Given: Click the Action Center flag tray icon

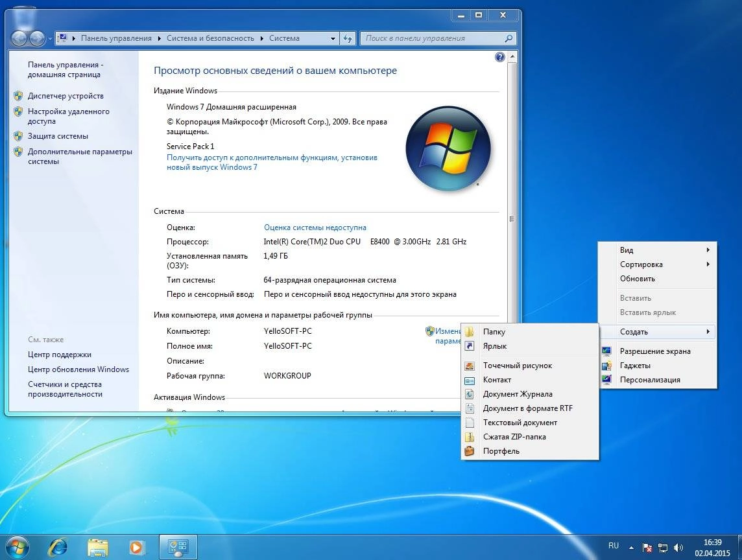Looking at the screenshot, I should point(647,548).
